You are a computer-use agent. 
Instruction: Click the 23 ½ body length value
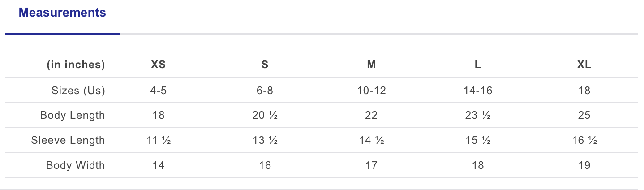(478, 115)
